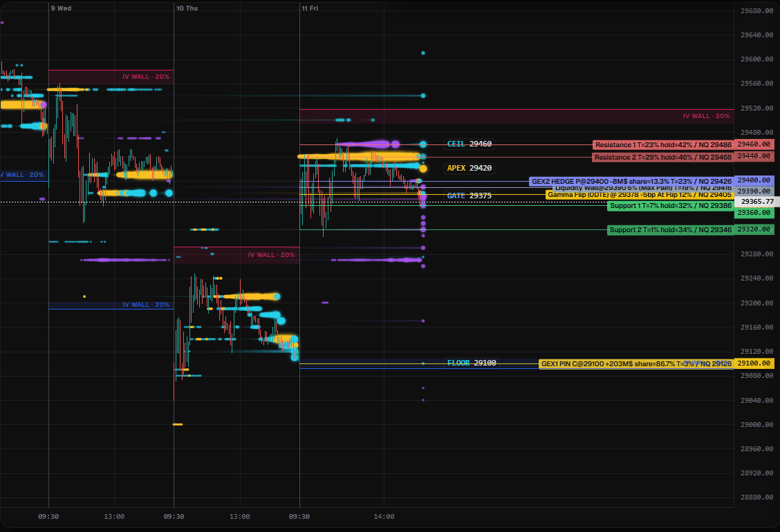Screen dimensions: 780x532
Task: Click the 29080.00 price axis value
Action: 756,376
